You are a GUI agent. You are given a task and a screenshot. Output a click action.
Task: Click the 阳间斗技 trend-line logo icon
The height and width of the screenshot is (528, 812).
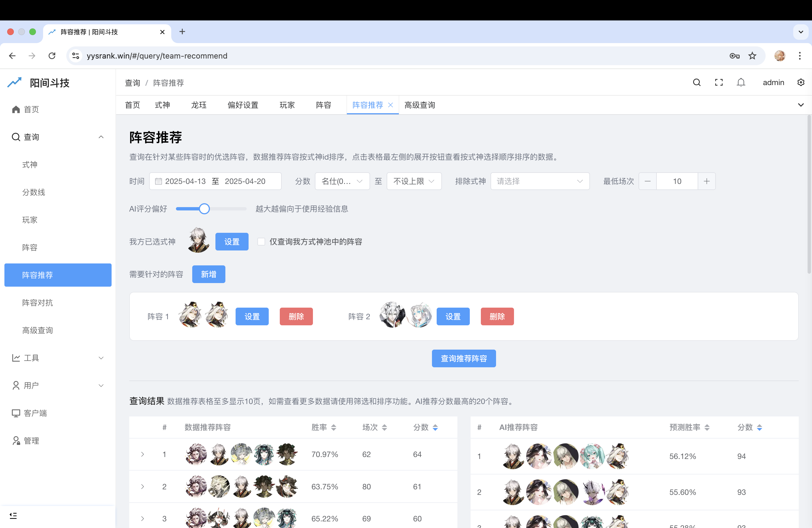(14, 82)
